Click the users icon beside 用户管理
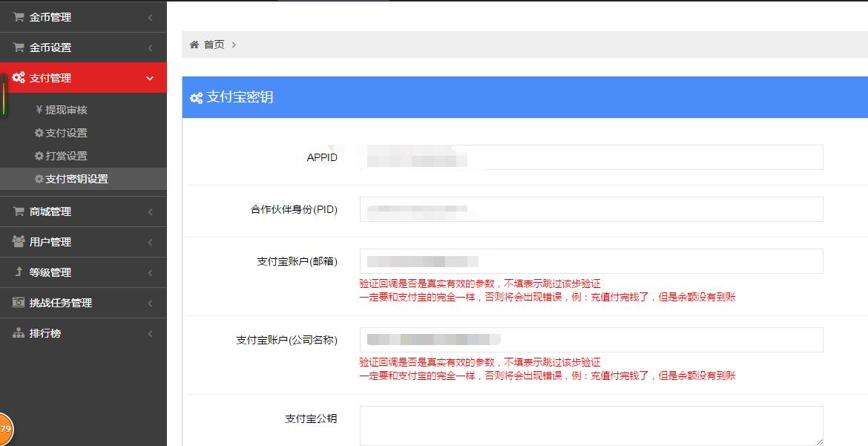The image size is (868, 446). pos(21,241)
